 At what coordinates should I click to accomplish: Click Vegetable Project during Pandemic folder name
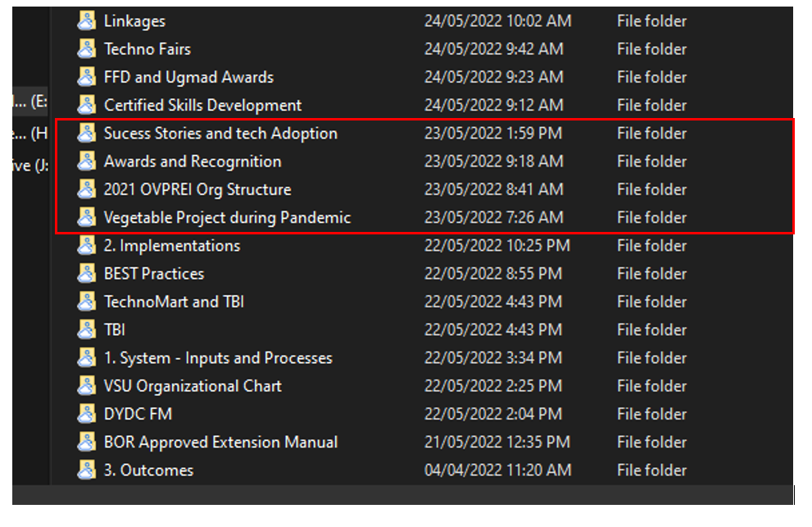(x=226, y=218)
